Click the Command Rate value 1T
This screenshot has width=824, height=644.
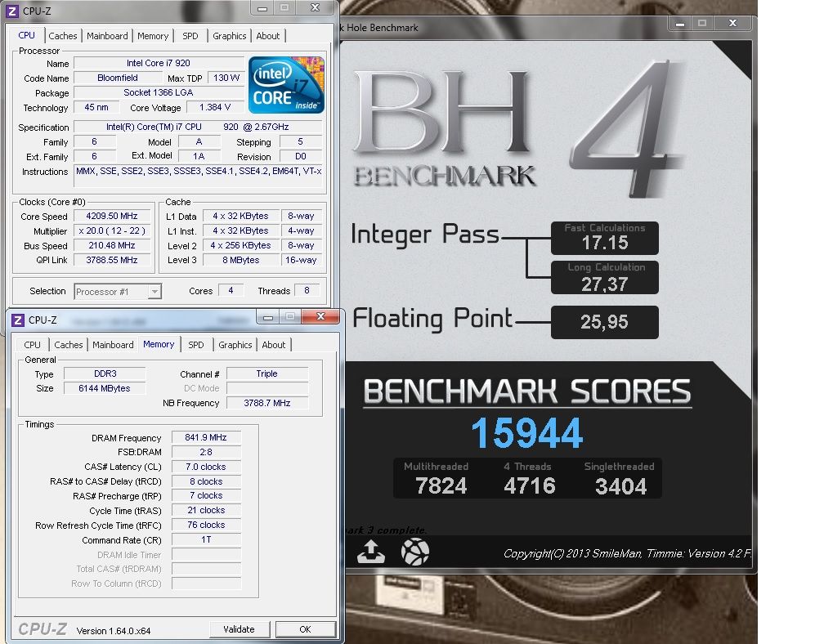click(206, 539)
